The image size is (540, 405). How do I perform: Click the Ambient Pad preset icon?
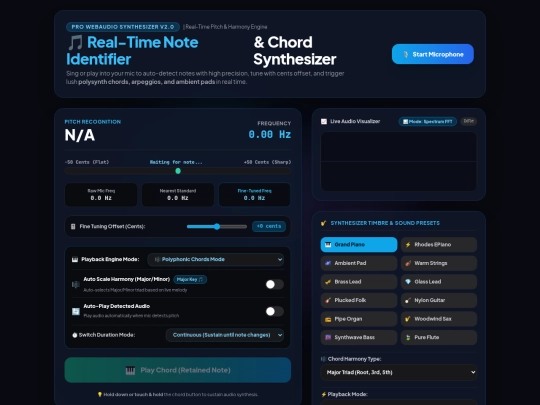click(x=328, y=263)
